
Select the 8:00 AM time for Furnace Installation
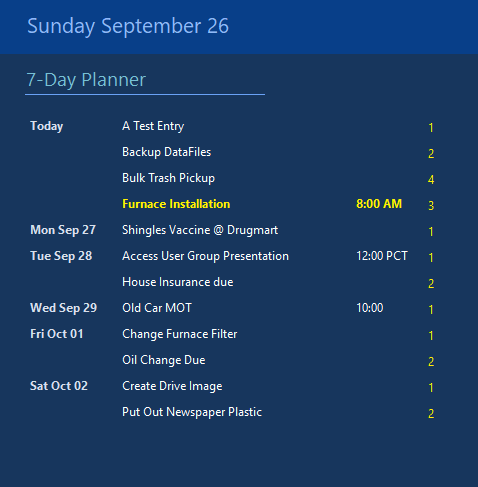coord(379,204)
